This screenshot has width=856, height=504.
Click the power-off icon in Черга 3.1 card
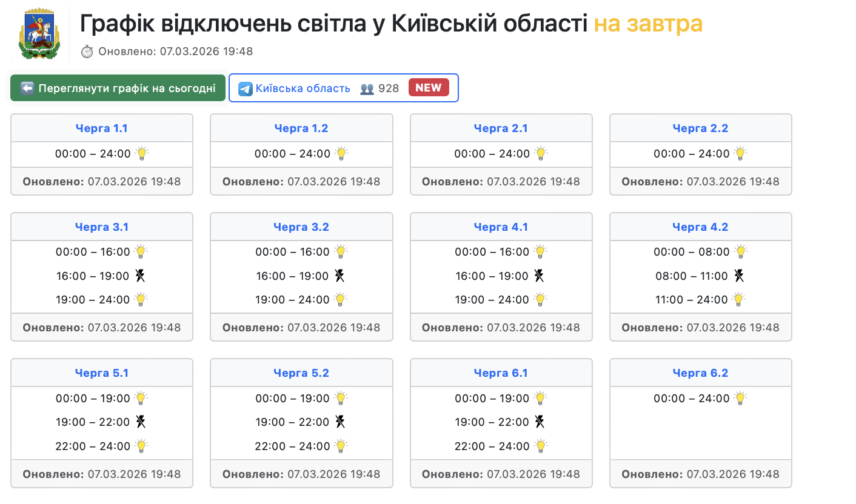click(140, 276)
